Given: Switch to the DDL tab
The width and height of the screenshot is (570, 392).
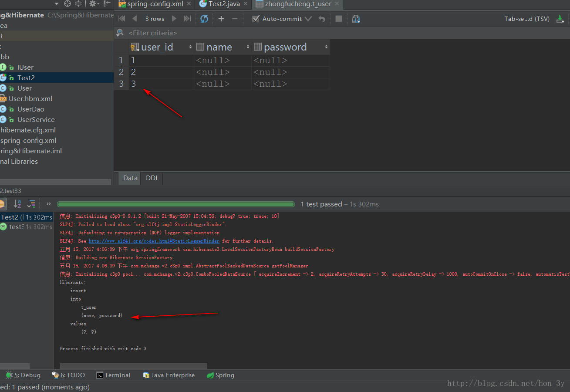Looking at the screenshot, I should click(152, 178).
